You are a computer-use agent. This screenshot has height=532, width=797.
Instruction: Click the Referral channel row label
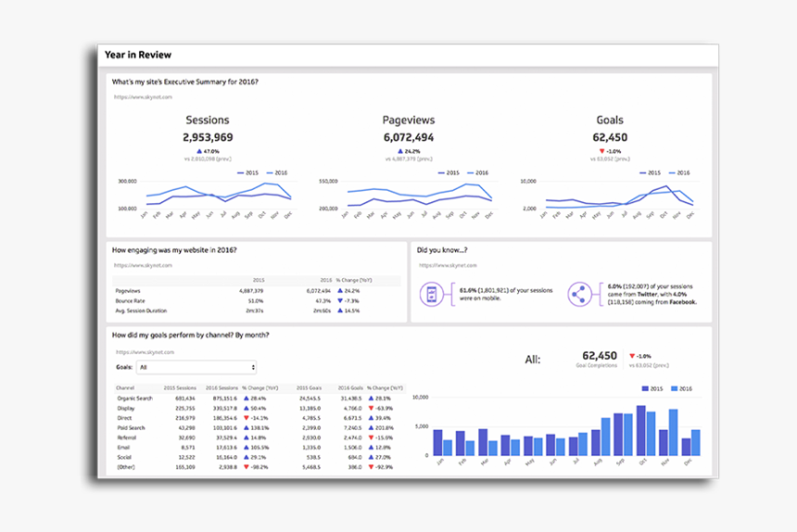pos(127,437)
